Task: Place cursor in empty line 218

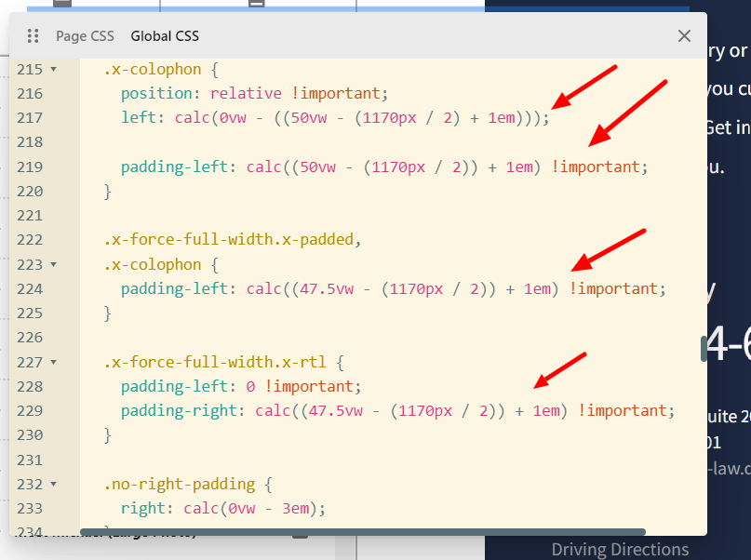Action: 279,142
